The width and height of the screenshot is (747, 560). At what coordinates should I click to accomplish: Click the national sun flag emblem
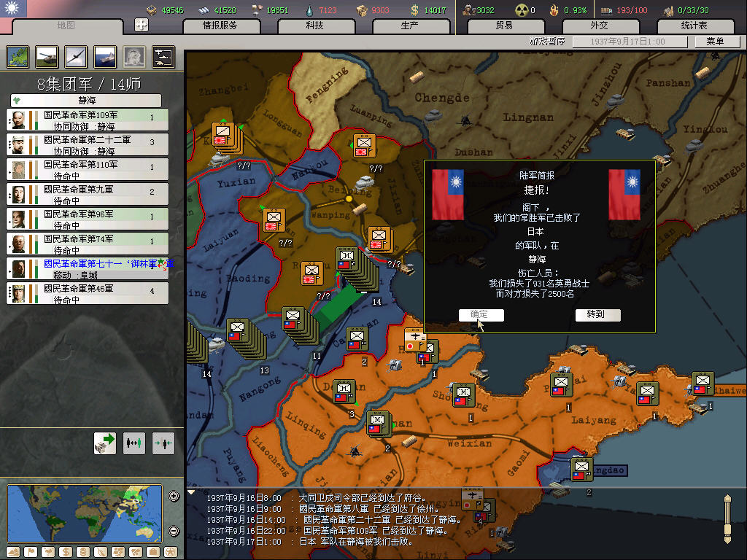point(13,8)
